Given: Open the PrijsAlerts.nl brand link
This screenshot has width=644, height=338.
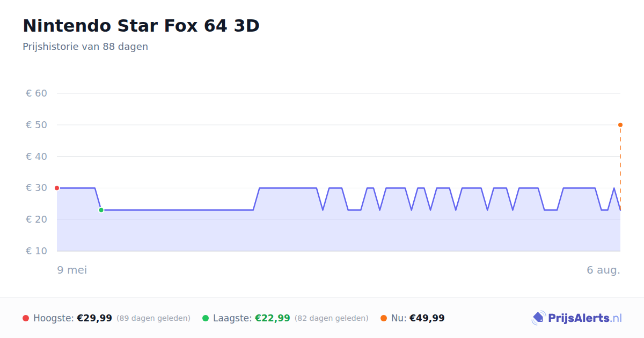Looking at the screenshot, I should pos(577,318).
